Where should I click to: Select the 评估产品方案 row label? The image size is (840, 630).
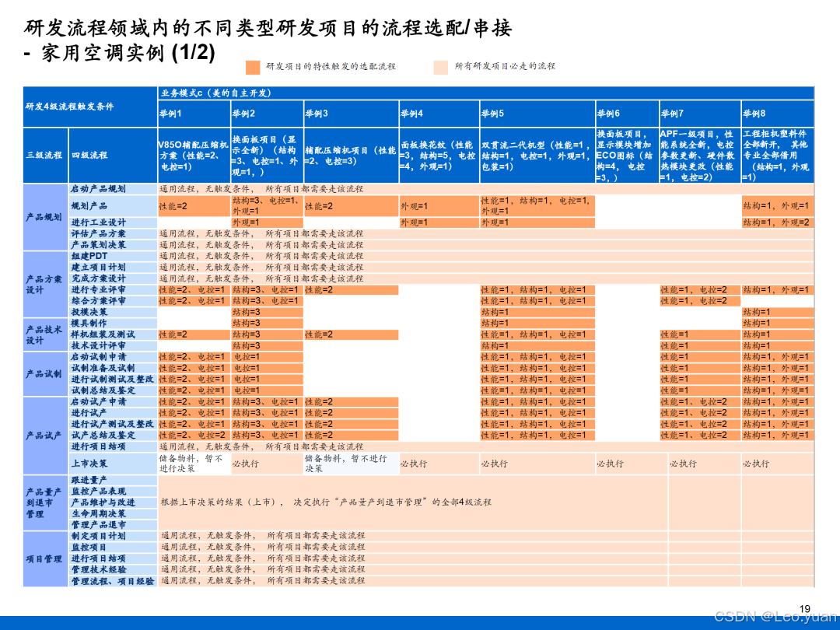(113, 233)
